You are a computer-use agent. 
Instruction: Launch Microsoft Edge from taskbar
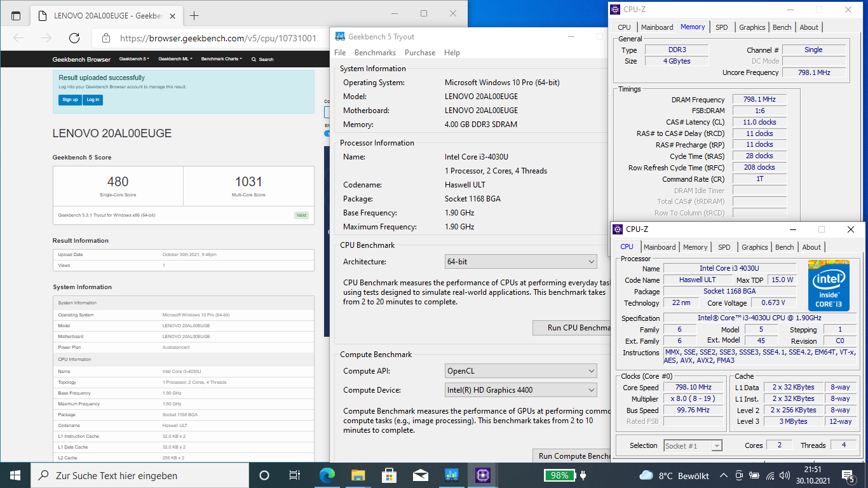(x=327, y=475)
